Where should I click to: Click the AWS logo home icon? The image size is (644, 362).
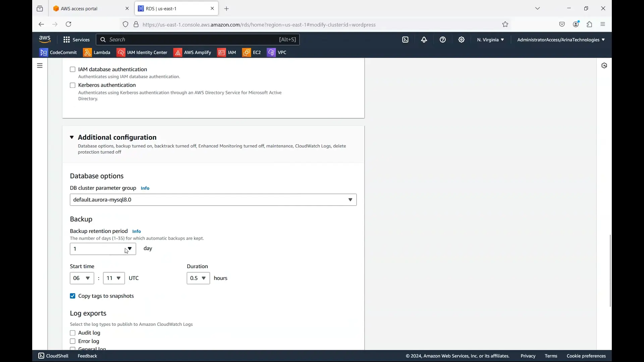pos(45,40)
